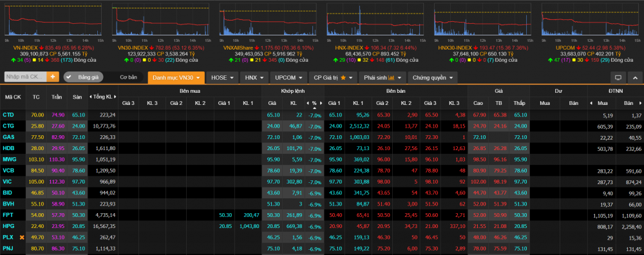The width and height of the screenshot is (644, 255).
Task: Click HPG ask volume 337,10 in KL 3
Action: (457, 226)
